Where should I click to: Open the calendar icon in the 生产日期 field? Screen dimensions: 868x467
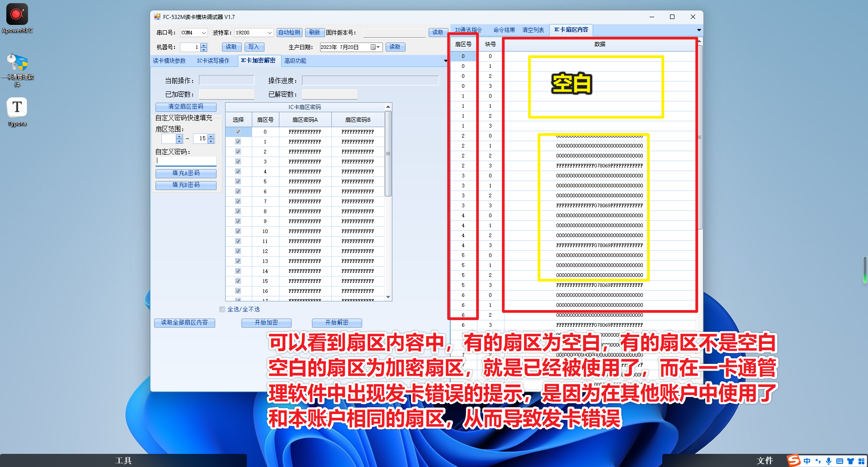point(373,47)
